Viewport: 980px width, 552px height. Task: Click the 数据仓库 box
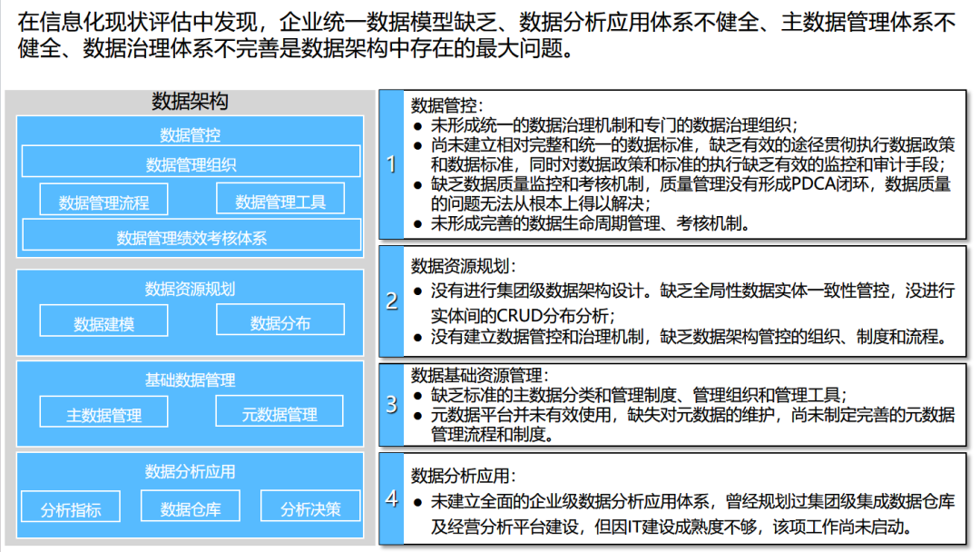[191, 507]
